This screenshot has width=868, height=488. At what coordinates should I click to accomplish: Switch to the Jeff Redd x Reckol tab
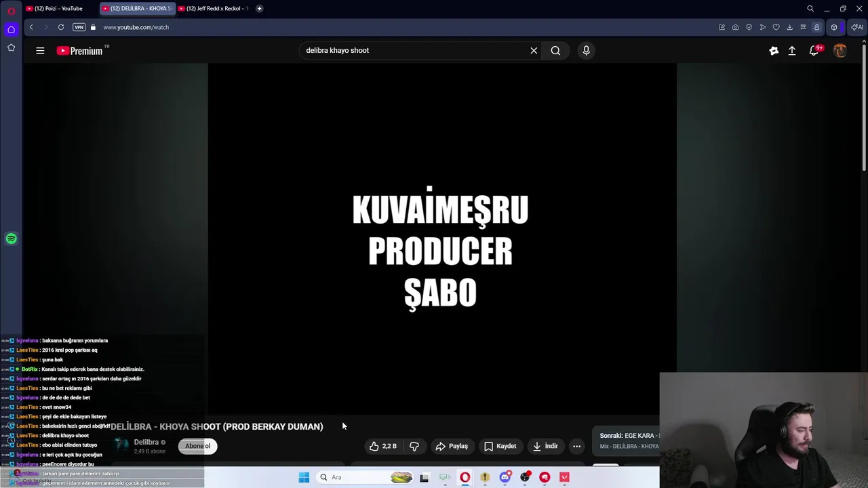pos(214,8)
